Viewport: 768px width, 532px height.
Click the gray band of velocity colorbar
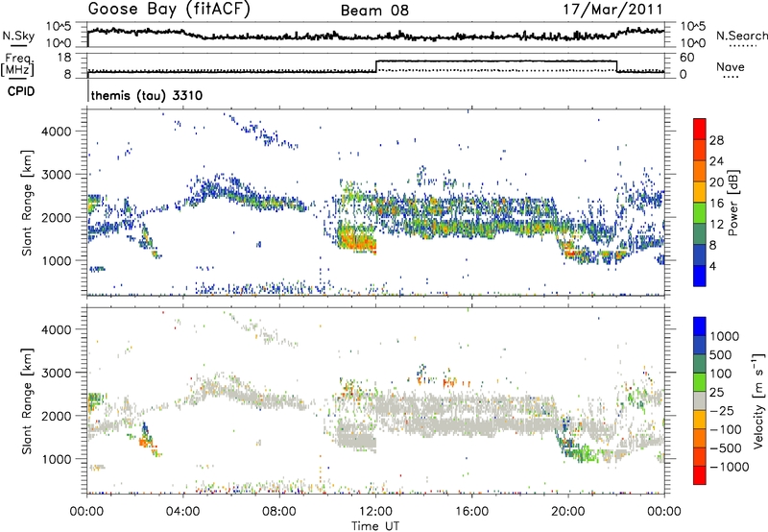[700, 401]
